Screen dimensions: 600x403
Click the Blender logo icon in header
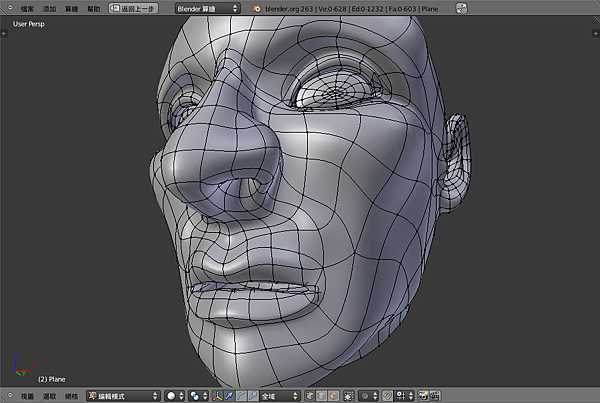tap(257, 7)
